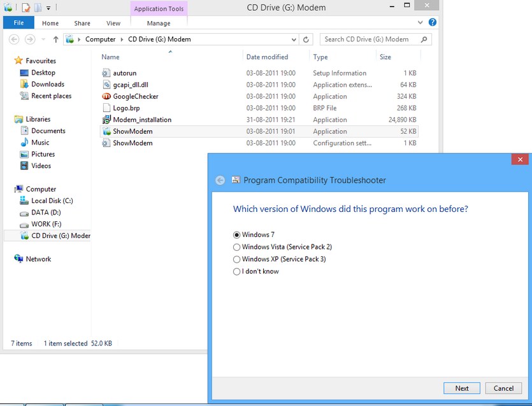Open the File ribbon tab

(18, 23)
